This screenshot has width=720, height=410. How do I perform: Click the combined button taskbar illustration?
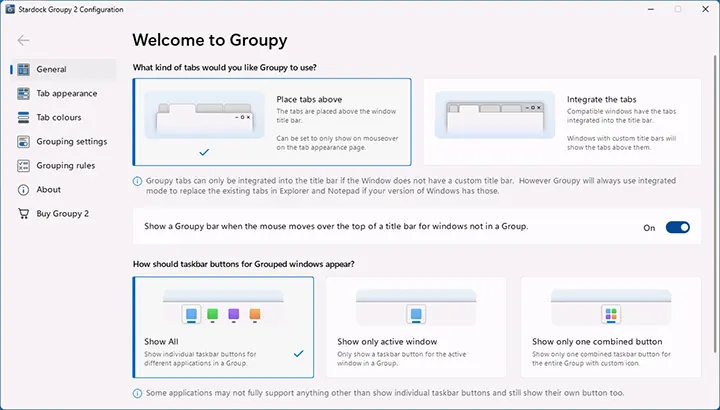click(x=611, y=308)
